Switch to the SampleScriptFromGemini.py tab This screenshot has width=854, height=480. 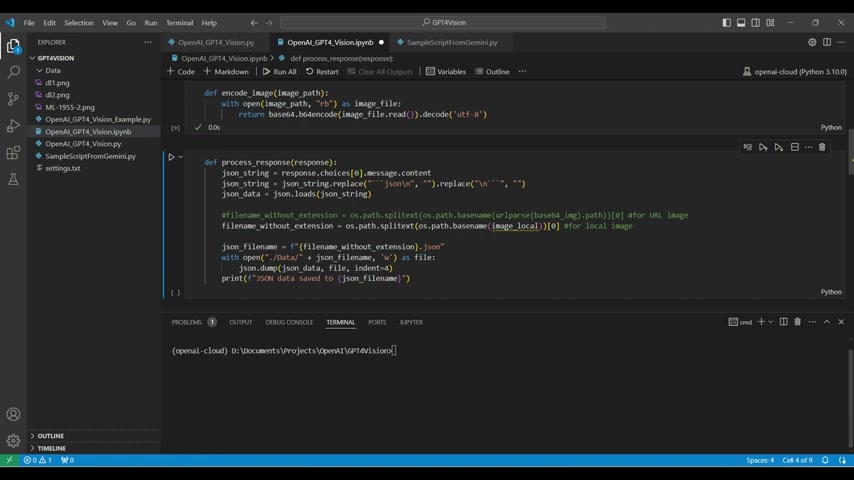[451, 42]
